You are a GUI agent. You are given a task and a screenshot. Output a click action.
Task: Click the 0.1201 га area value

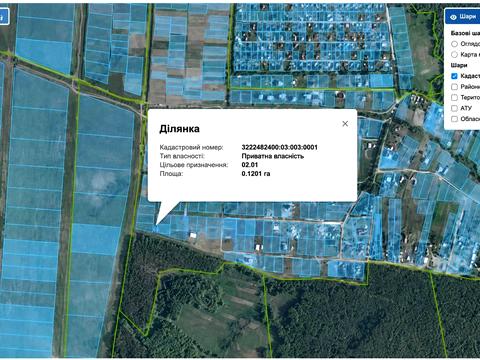256,173
